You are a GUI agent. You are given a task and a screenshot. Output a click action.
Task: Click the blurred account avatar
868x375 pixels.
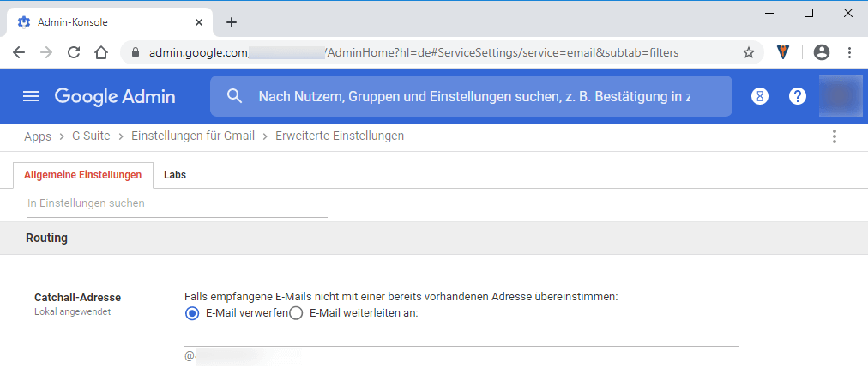[x=841, y=96]
